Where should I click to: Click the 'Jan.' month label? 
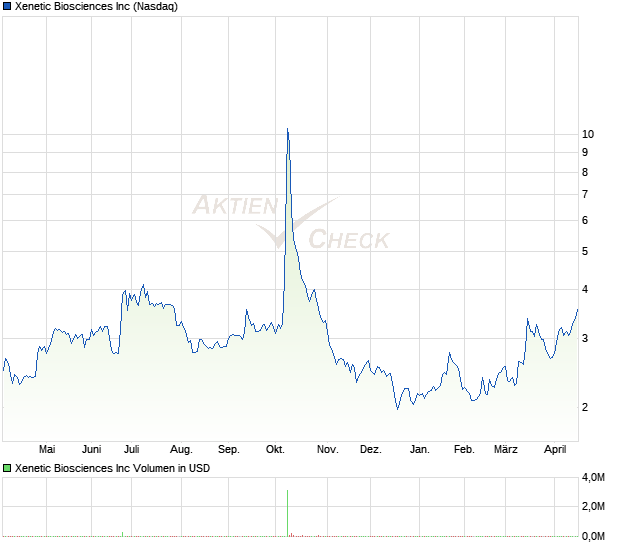pyautogui.click(x=419, y=449)
